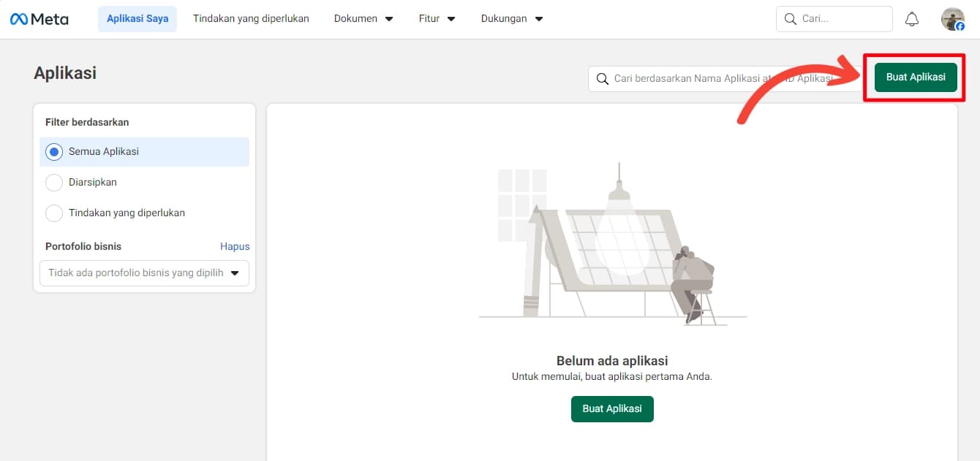Viewport: 980px width, 461px height.
Task: Expand the Dukungan dropdown menu
Action: (x=511, y=19)
